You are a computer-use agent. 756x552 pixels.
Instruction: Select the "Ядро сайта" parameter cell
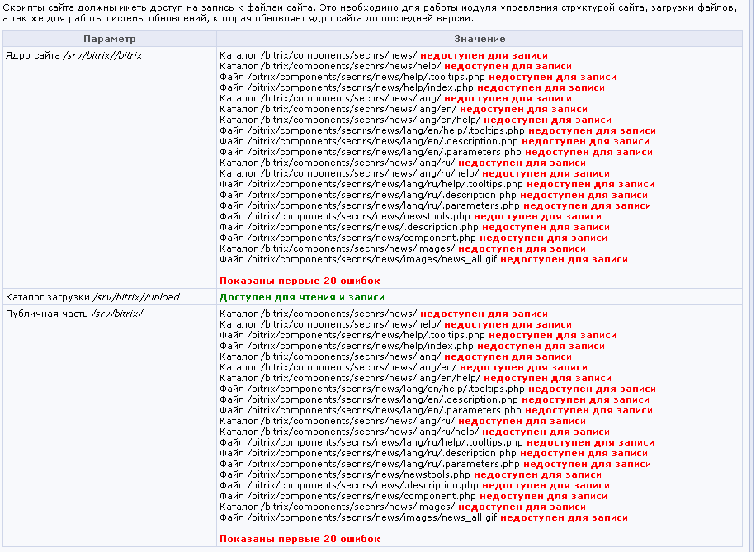pyautogui.click(x=74, y=55)
